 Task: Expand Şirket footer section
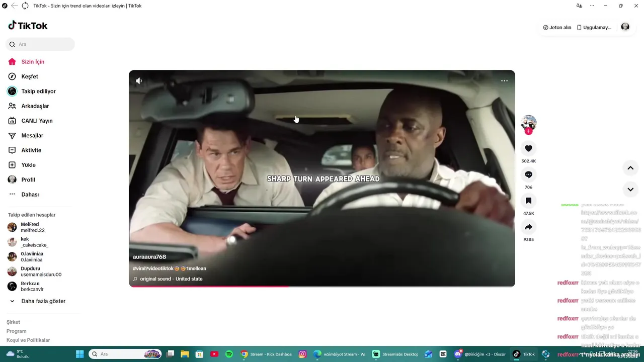point(14,322)
